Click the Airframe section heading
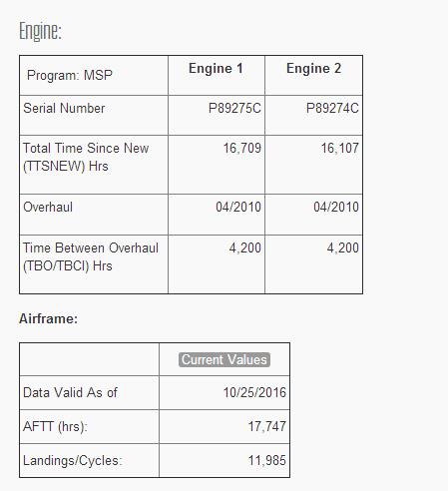This screenshot has width=448, height=491. coord(48,318)
